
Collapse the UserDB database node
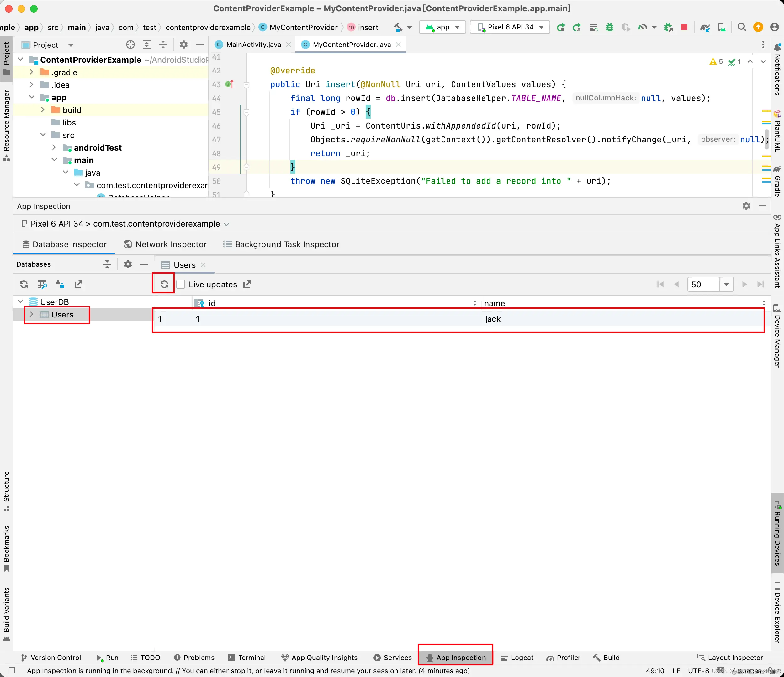[x=20, y=301]
